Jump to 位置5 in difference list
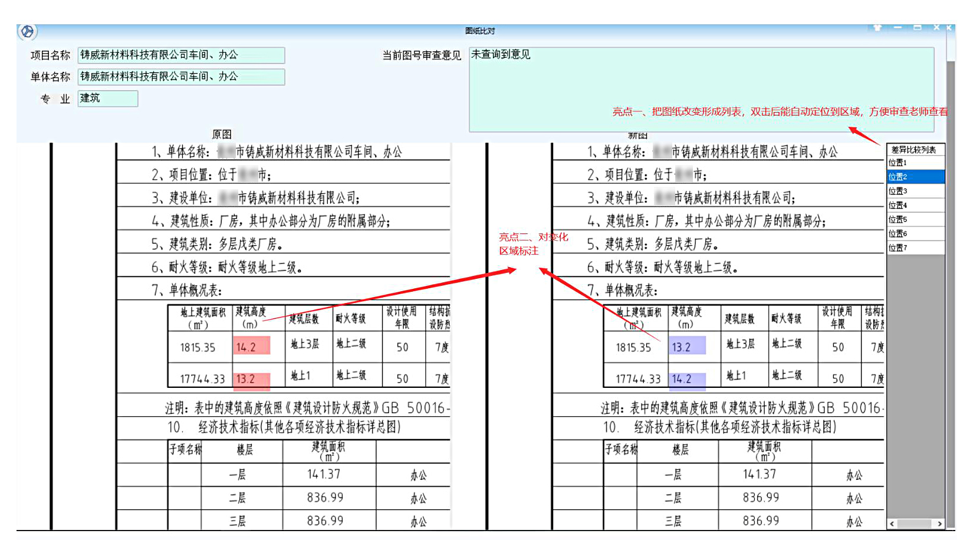This screenshot has height=560, width=973. click(915, 219)
